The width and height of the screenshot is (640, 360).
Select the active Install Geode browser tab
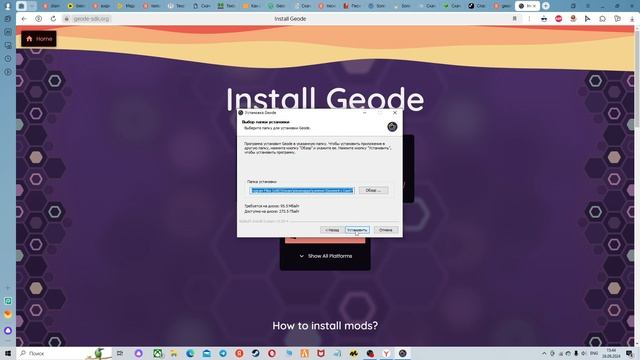point(527,6)
